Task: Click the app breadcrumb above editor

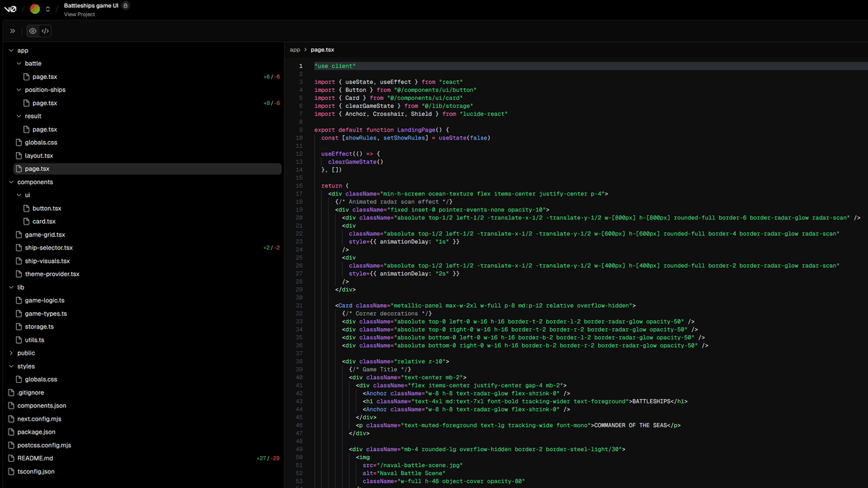Action: click(294, 50)
